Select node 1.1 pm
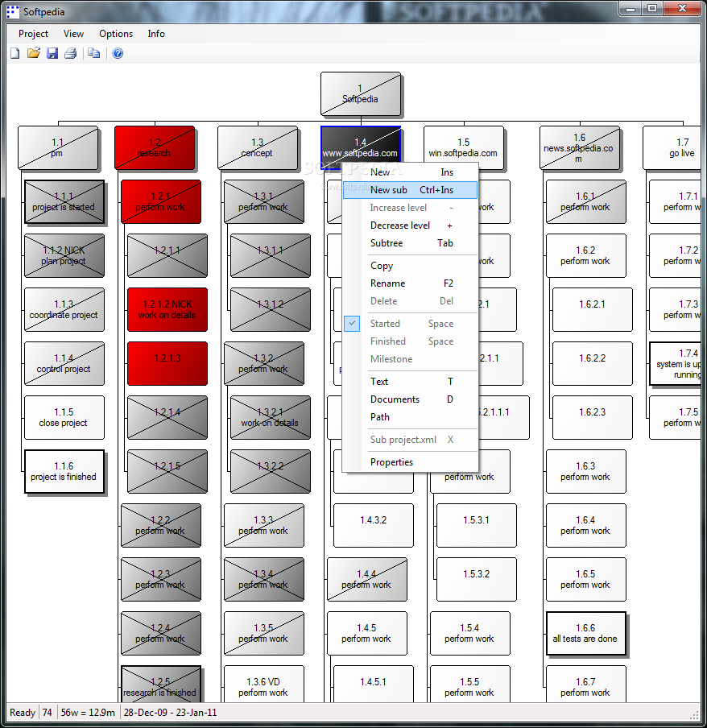The height and width of the screenshot is (728, 707). click(x=58, y=147)
